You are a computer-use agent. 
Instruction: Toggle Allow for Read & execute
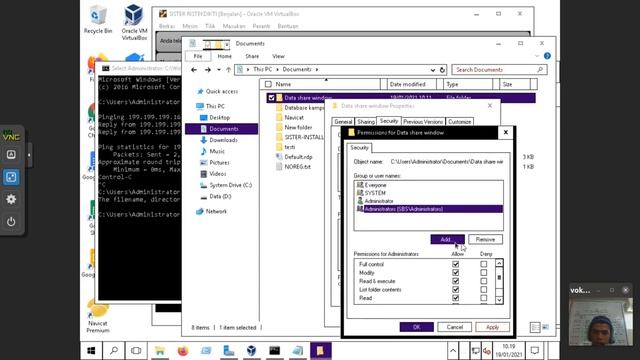pos(456,281)
